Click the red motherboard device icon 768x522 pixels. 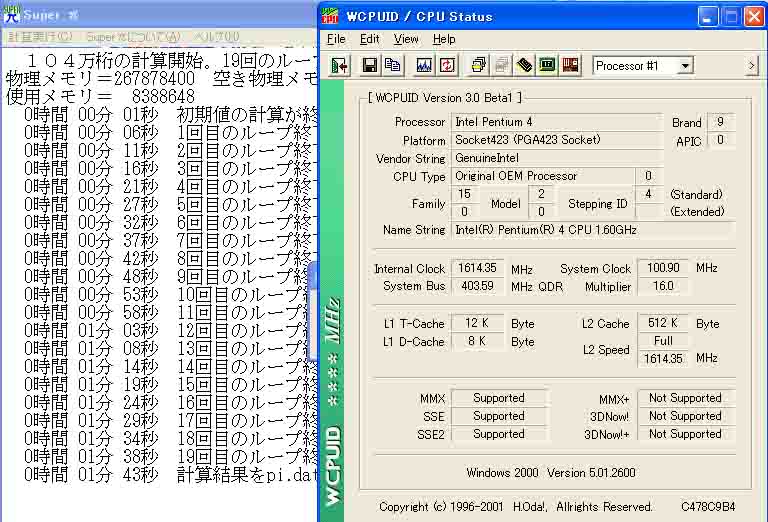[x=570, y=65]
